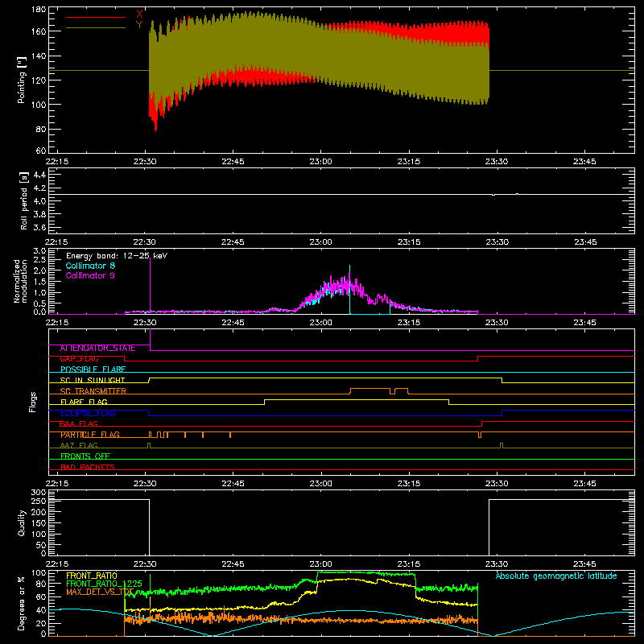Select the SAA_FLAG label
Image resolution: width=644 pixels, height=644 pixels.
click(x=79, y=424)
